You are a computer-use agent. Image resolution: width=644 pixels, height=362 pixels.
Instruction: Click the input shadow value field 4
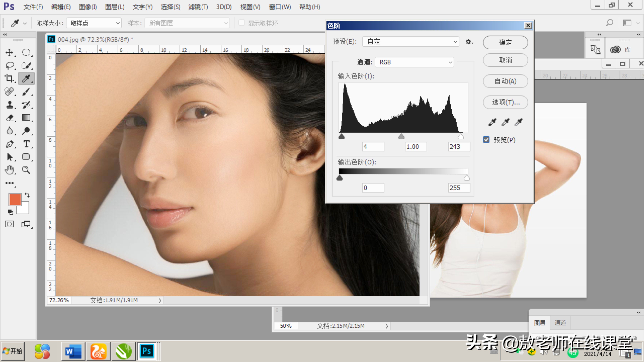(373, 146)
